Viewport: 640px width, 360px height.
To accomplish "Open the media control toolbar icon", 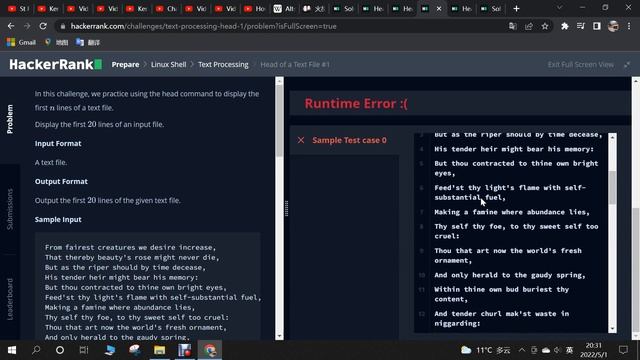I will tap(580, 26).
